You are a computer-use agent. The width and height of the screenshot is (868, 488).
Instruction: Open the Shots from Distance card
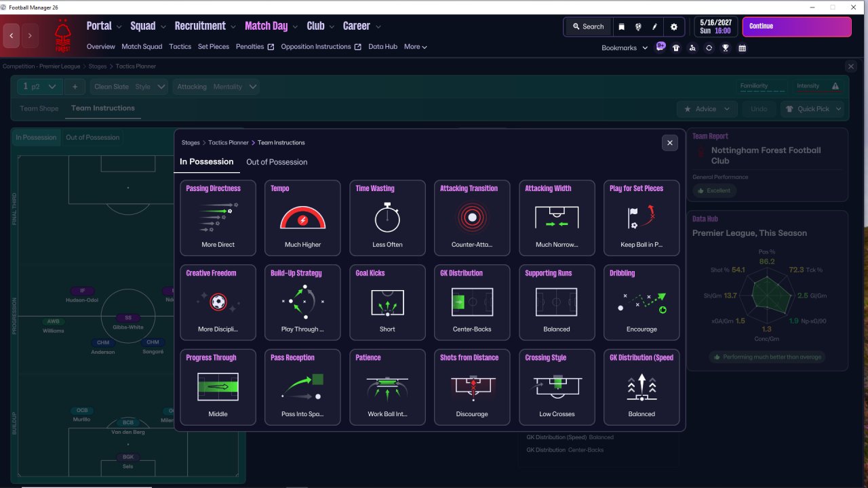[472, 387]
